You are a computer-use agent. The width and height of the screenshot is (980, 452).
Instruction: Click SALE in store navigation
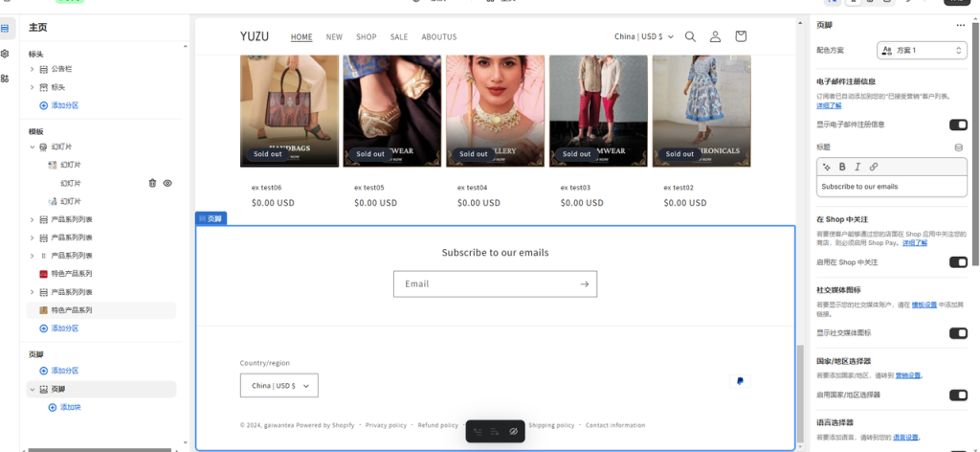pos(399,37)
